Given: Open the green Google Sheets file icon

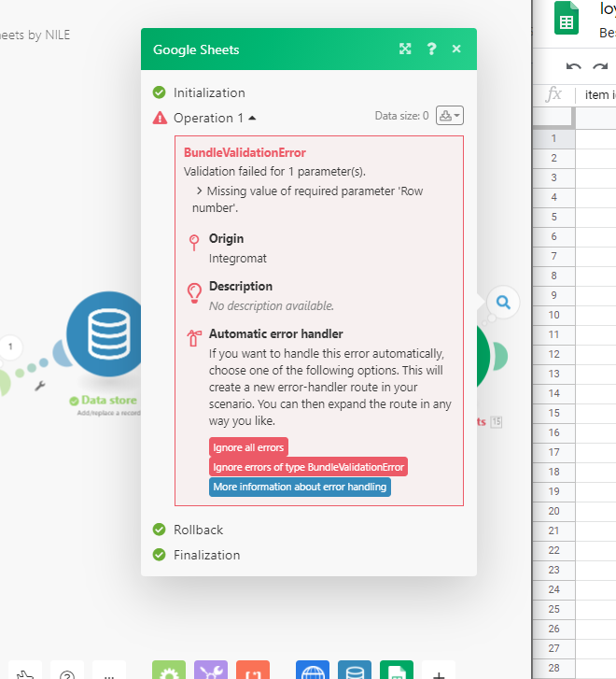Looking at the screenshot, I should [567, 18].
